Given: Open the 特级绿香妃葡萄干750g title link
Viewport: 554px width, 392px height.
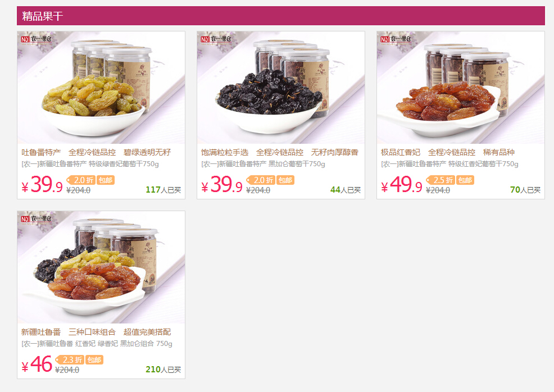Looking at the screenshot, I should click(90, 164).
